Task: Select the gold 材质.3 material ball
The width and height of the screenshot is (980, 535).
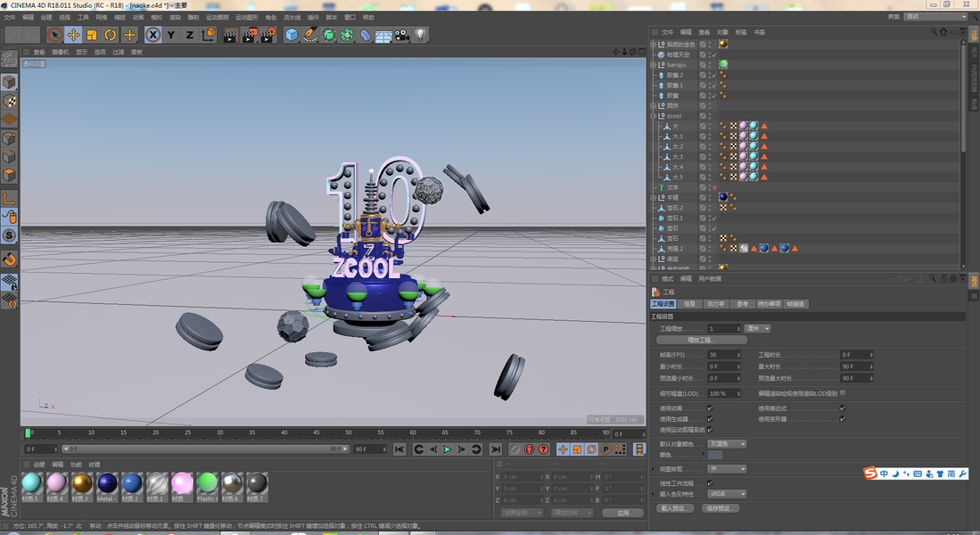Action: point(82,483)
